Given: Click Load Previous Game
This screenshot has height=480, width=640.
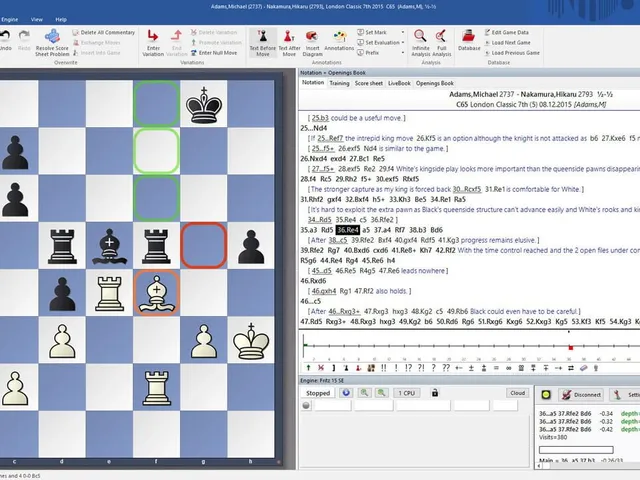Looking at the screenshot, I should click(512, 53).
